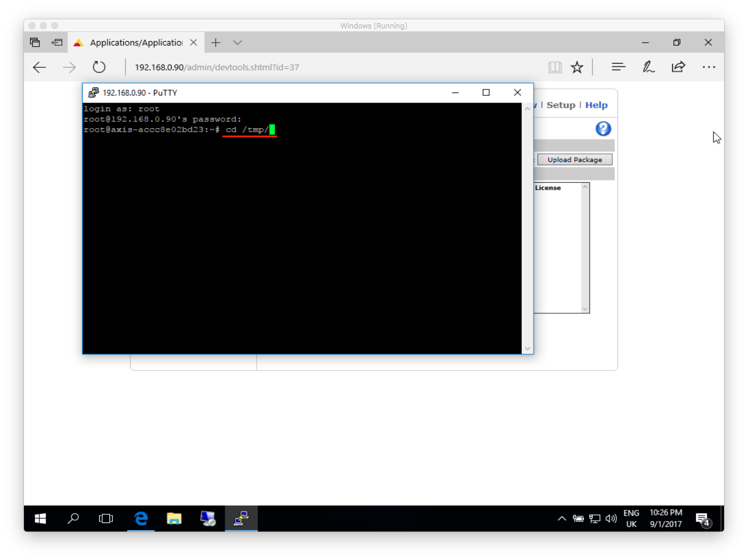Open the Edge Hub menu
This screenshot has height=560, width=748.
coord(619,67)
